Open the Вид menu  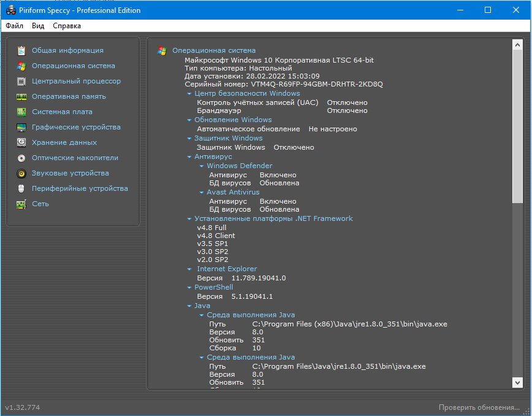point(38,26)
